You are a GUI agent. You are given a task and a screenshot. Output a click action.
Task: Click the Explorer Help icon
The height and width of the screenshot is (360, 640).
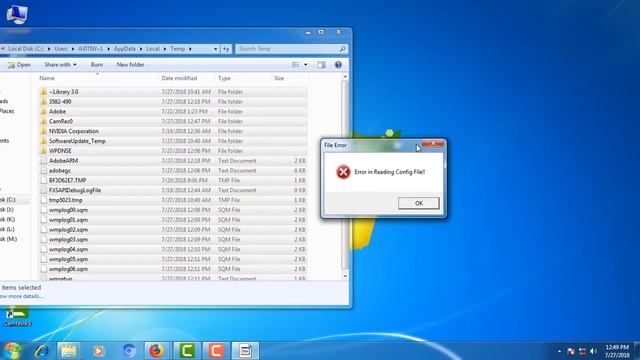click(x=338, y=64)
